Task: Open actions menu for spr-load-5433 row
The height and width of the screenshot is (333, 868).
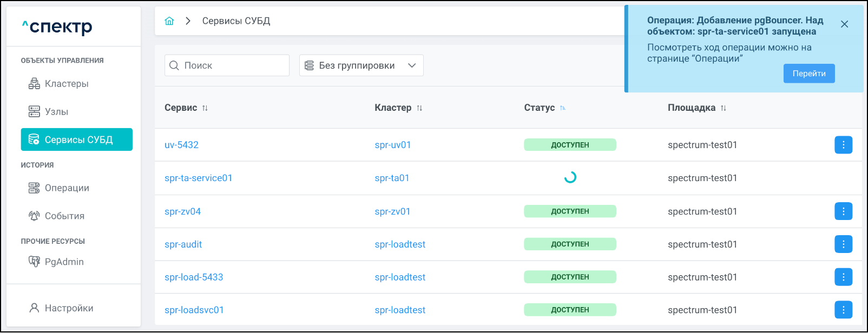Action: coord(843,277)
